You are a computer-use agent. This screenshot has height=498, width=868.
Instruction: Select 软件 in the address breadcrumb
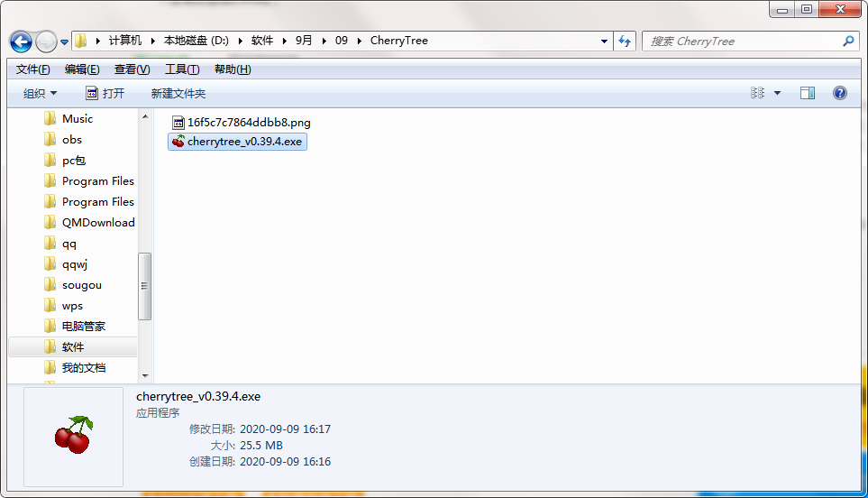pyautogui.click(x=262, y=41)
